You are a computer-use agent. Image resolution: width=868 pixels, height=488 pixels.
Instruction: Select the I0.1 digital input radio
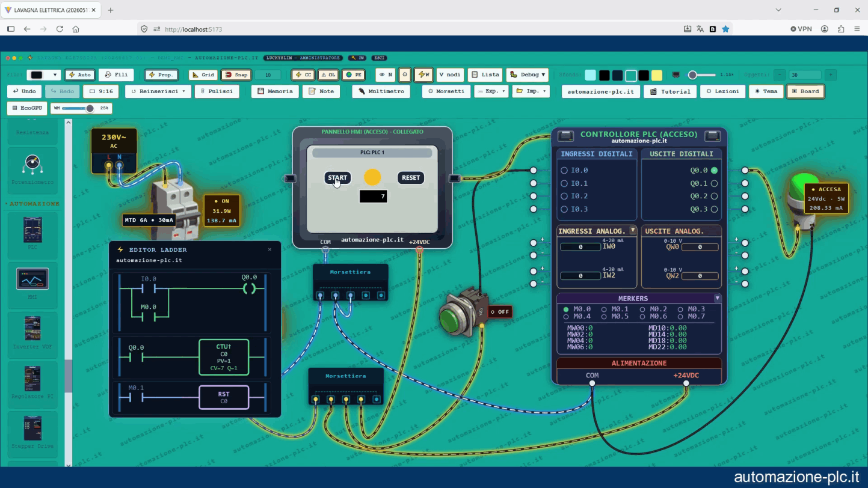point(564,183)
